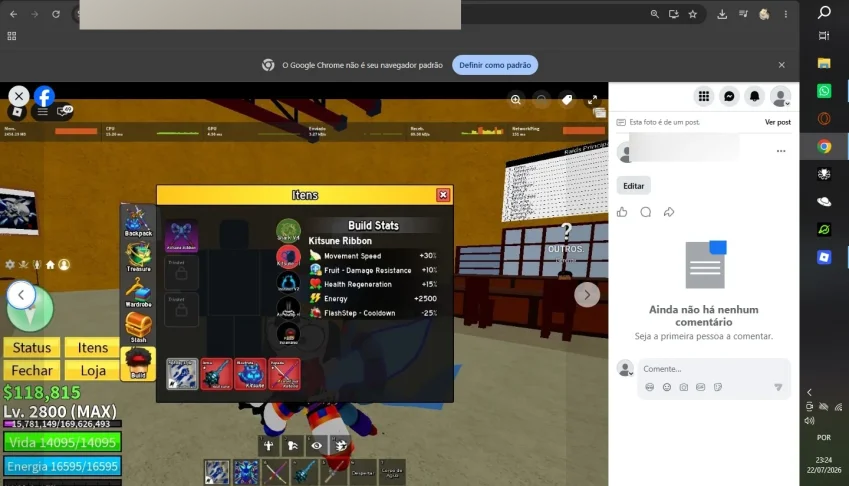Insert an avatar sticker in comment

pyautogui.click(x=650, y=387)
